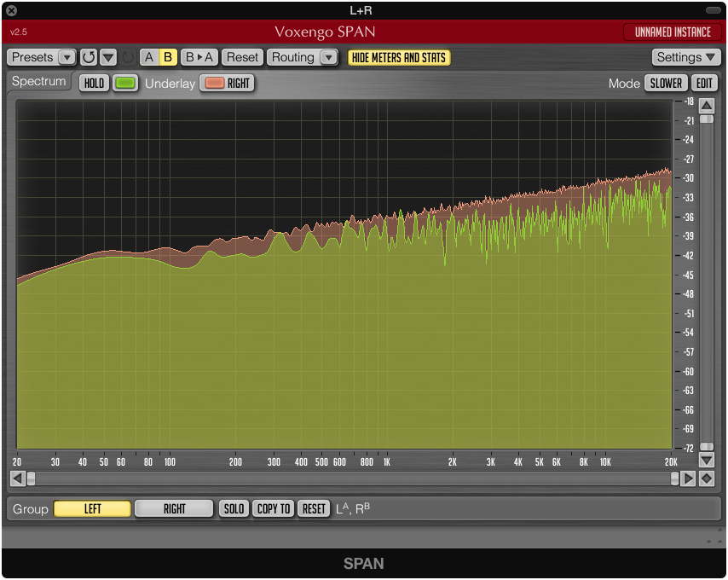Screen dimensions: 728x580
Task: Click the channel routing readout after group RESET
Action: 353,508
